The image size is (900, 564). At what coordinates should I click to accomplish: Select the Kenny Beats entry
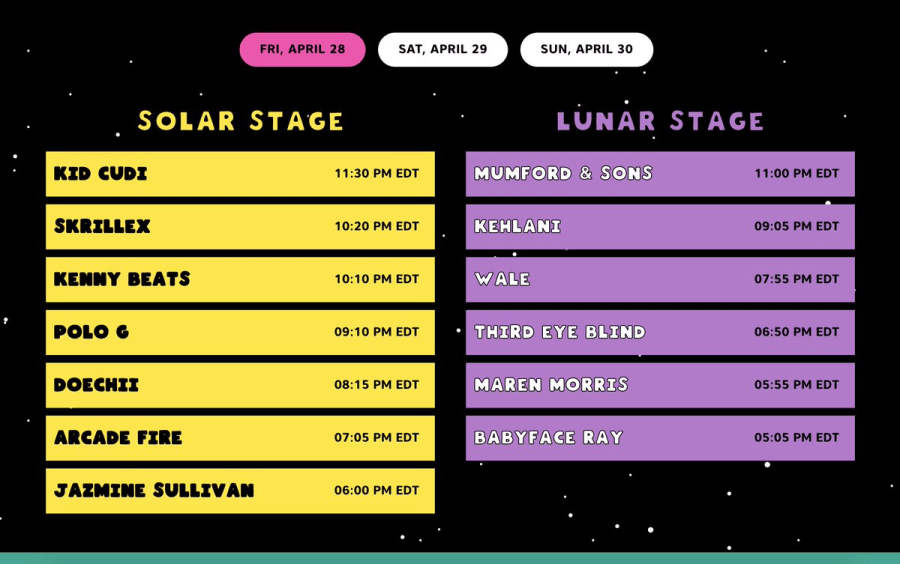(x=240, y=279)
